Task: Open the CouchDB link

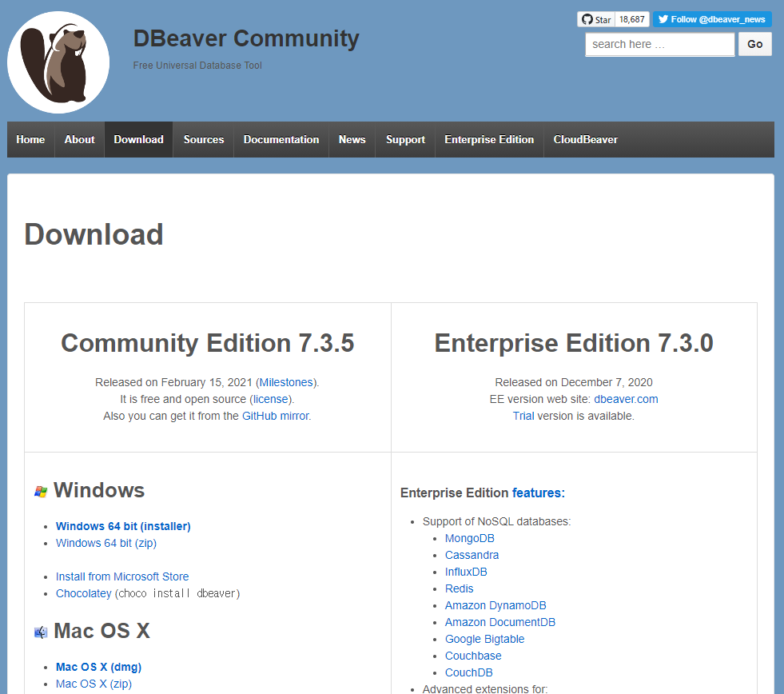Action: click(469, 673)
